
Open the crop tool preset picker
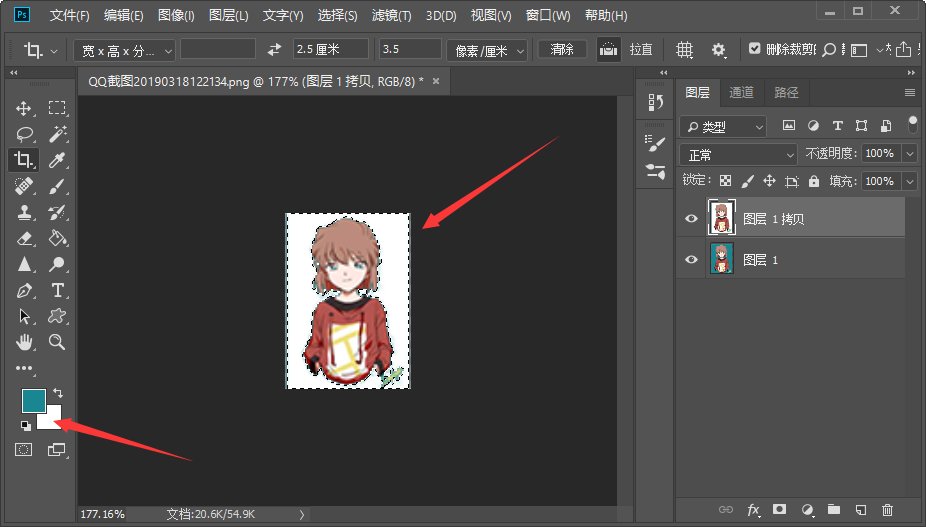[54, 51]
